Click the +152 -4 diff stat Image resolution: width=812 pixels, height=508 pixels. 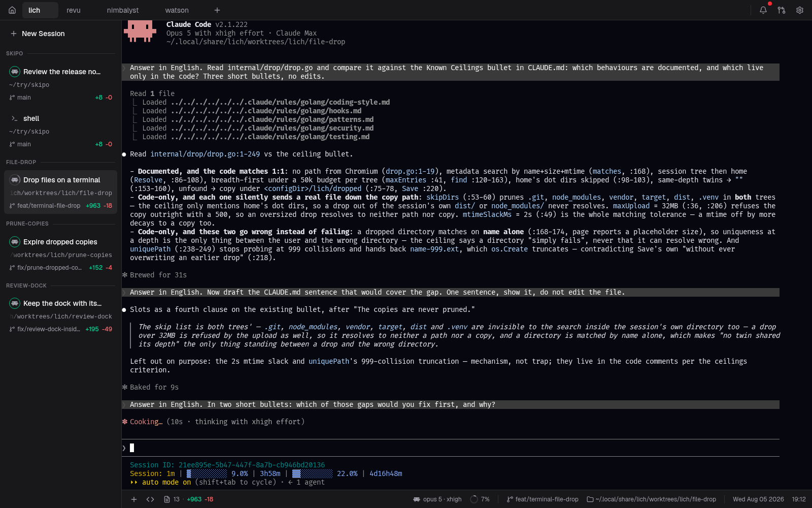click(x=100, y=268)
